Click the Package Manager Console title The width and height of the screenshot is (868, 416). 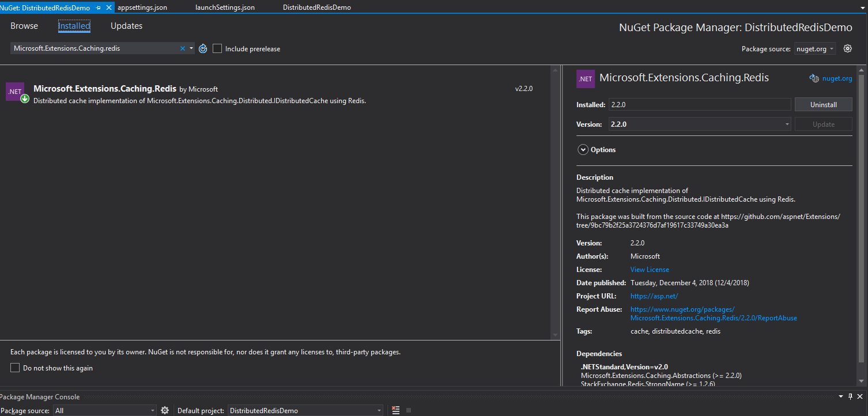point(40,397)
